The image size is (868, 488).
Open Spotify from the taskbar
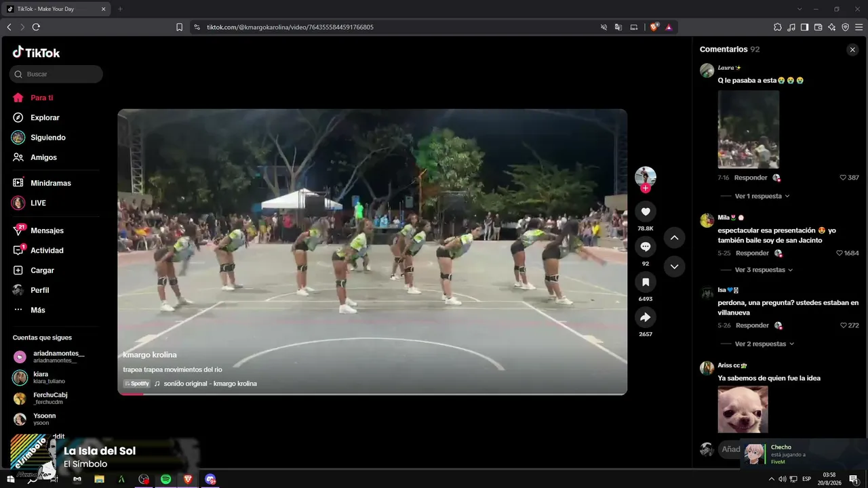(x=165, y=479)
